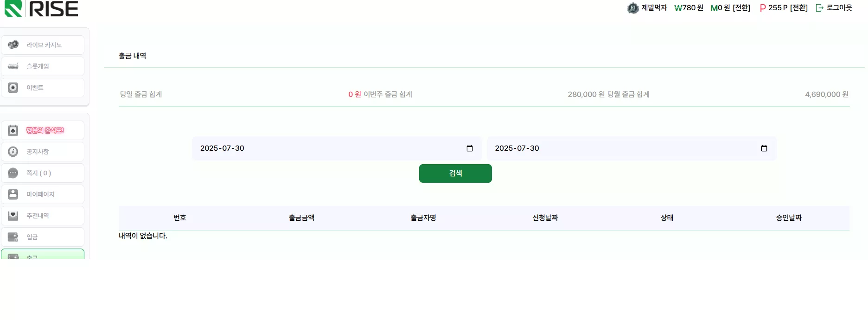The height and width of the screenshot is (320, 868).
Task: Open the event star icon
Action: pyautogui.click(x=13, y=87)
